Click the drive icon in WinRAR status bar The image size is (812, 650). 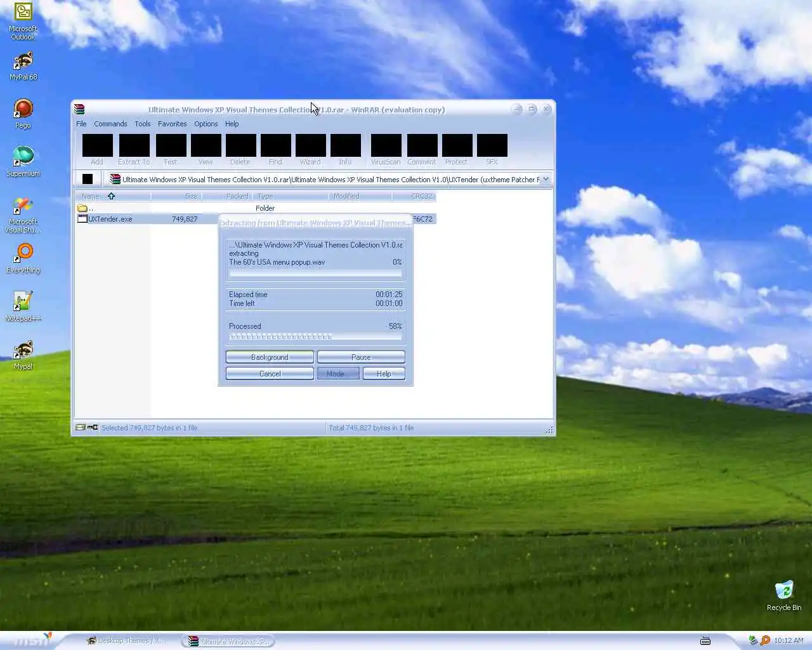pos(81,427)
